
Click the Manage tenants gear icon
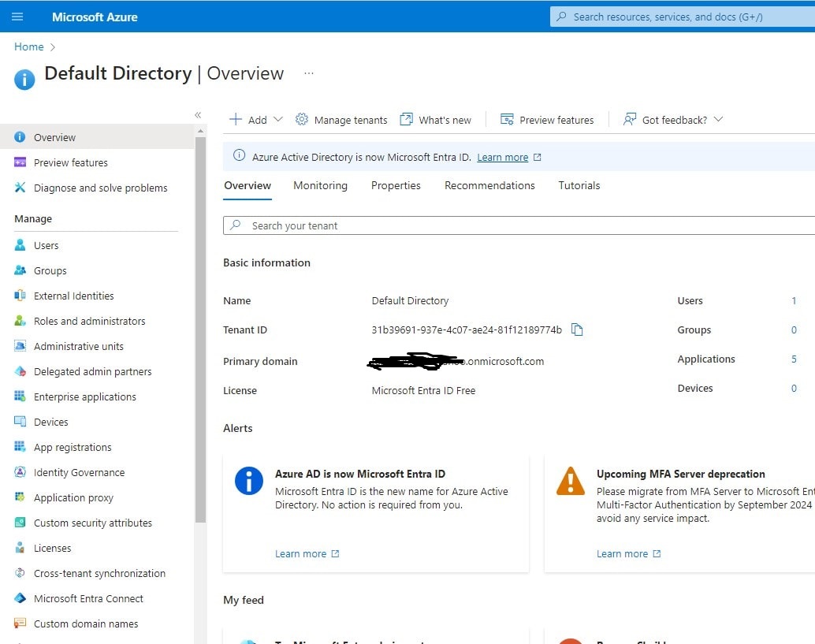click(x=301, y=120)
